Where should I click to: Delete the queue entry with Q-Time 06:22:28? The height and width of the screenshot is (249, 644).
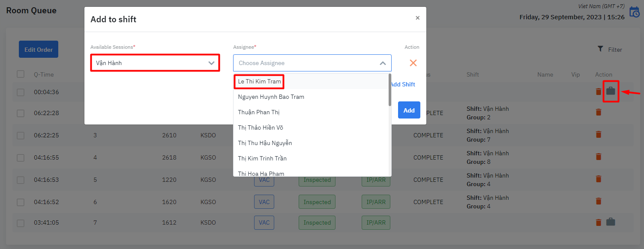599,112
